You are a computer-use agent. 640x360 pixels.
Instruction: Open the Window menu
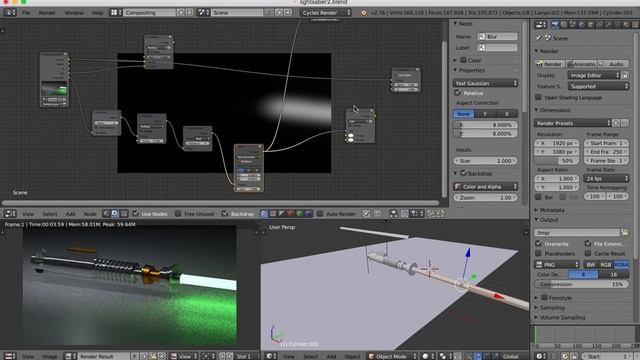click(x=74, y=13)
